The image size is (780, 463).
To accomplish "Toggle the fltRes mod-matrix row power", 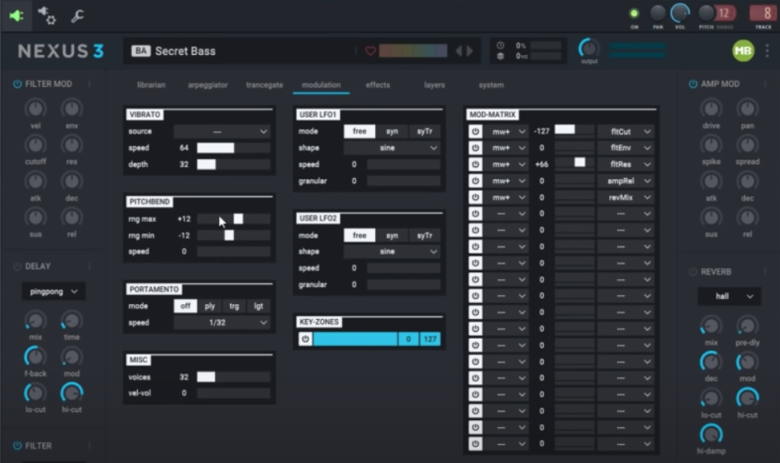I will point(475,165).
